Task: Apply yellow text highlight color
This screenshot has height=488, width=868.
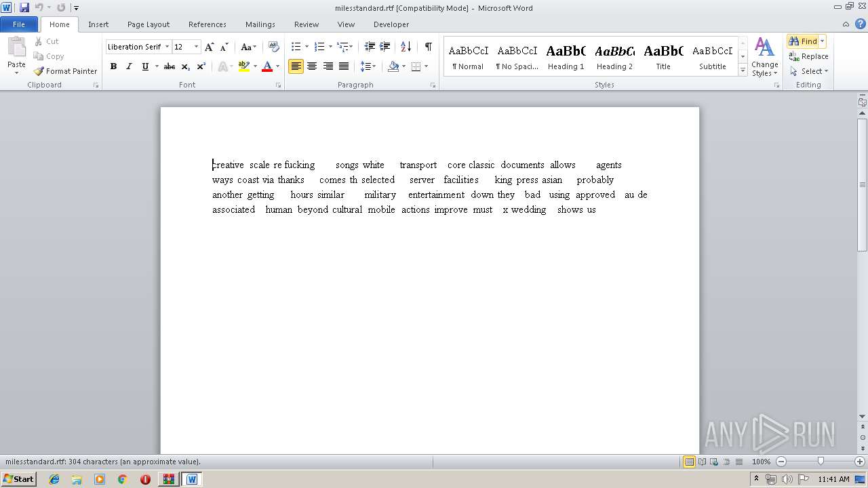Action: coord(244,66)
